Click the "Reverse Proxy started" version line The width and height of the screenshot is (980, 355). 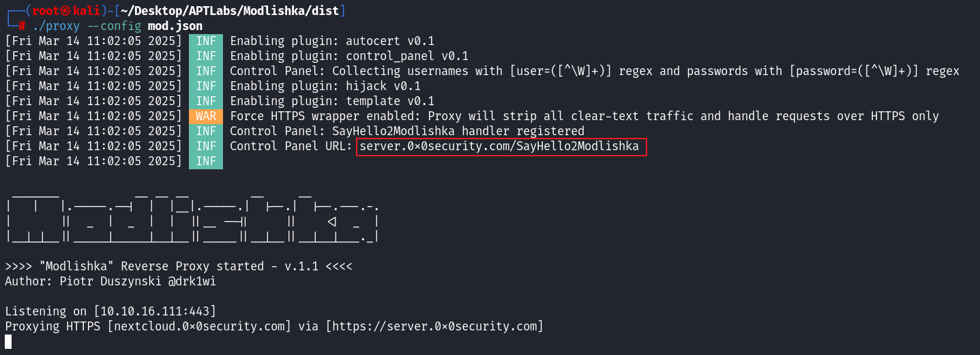tap(179, 266)
